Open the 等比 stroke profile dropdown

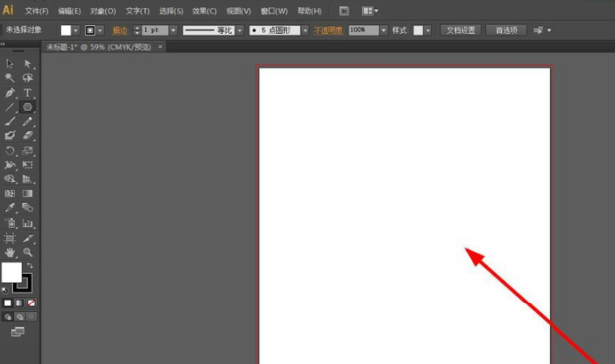[240, 30]
